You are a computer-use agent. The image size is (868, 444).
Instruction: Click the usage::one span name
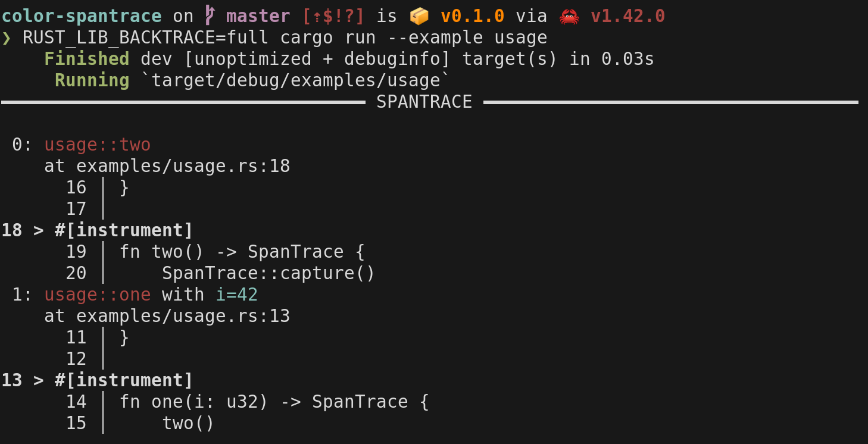(x=98, y=295)
